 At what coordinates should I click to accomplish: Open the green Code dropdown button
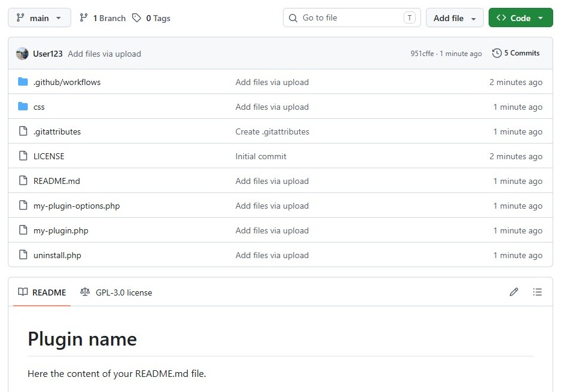click(521, 17)
